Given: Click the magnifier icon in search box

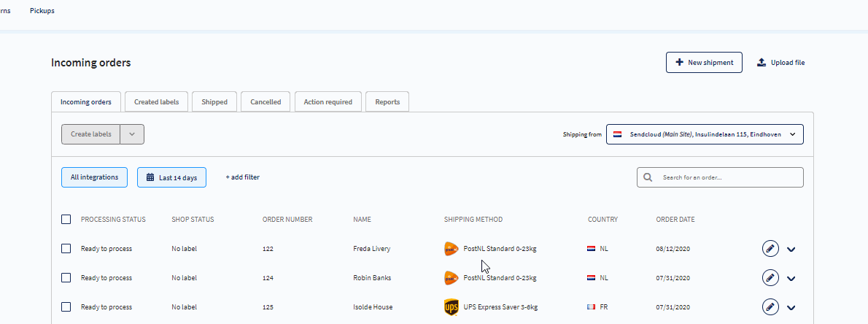Looking at the screenshot, I should click(x=648, y=178).
